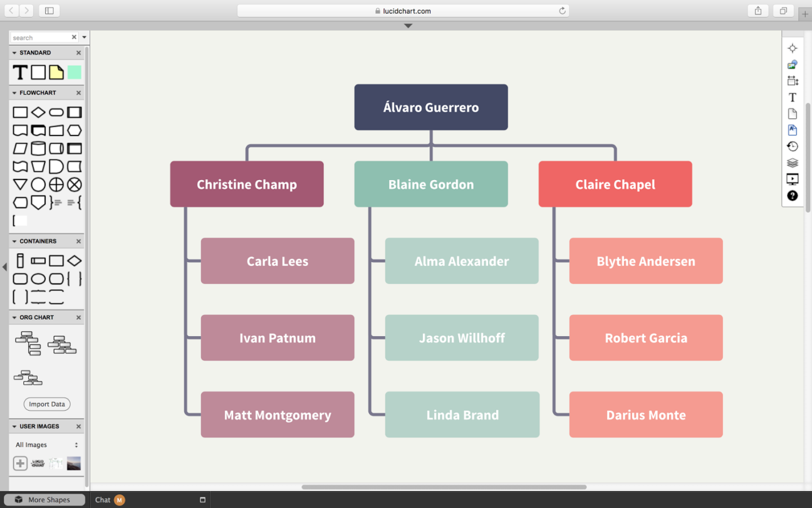812x508 pixels.
Task: Select the landscape photo user image thumbnail
Action: click(x=74, y=463)
